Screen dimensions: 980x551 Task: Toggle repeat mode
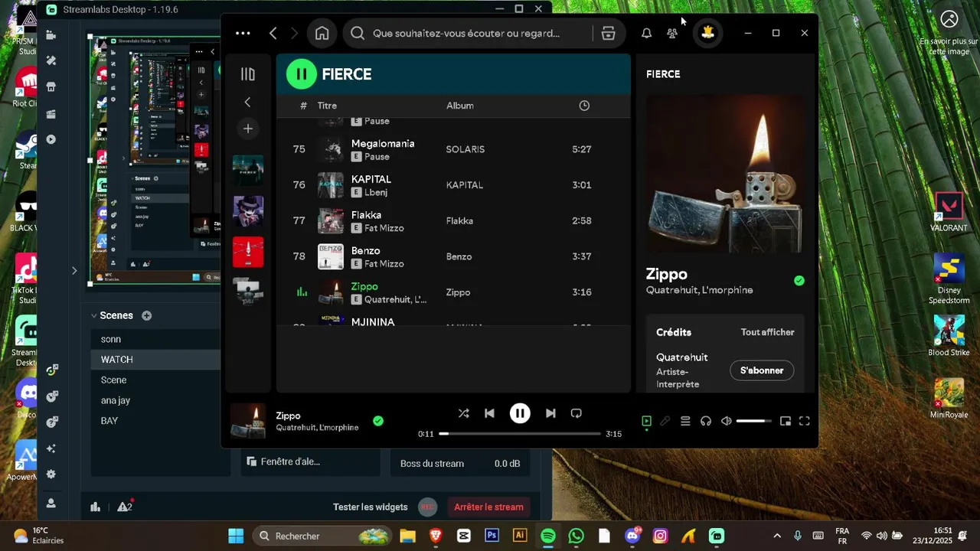pos(577,413)
